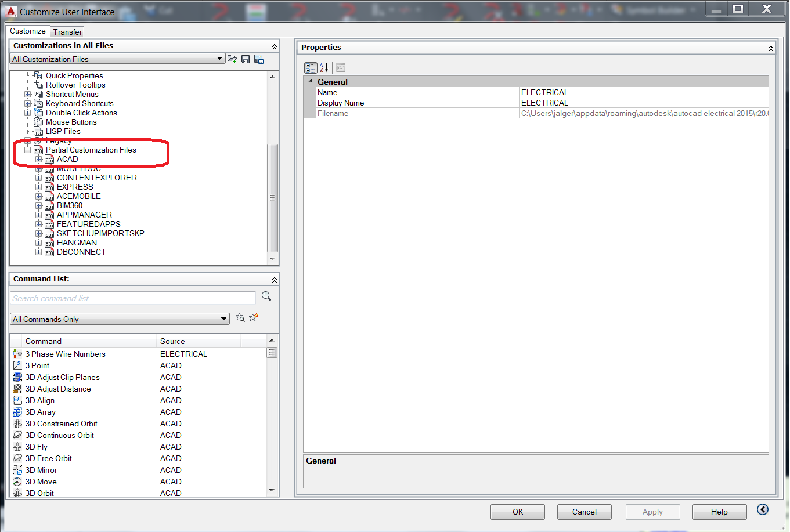Click the 3 Point command icon

[x=17, y=365]
